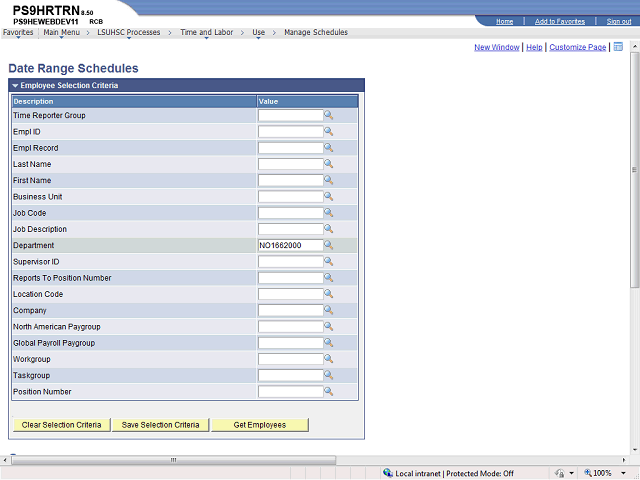The image size is (640, 480).
Task: Open the Sign out link
Action: [619, 21]
